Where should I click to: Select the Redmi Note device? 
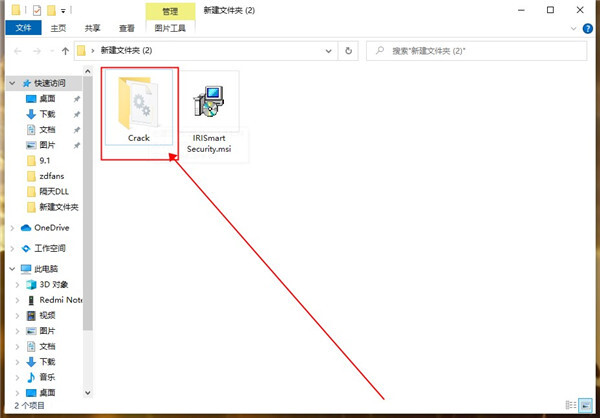[60, 300]
